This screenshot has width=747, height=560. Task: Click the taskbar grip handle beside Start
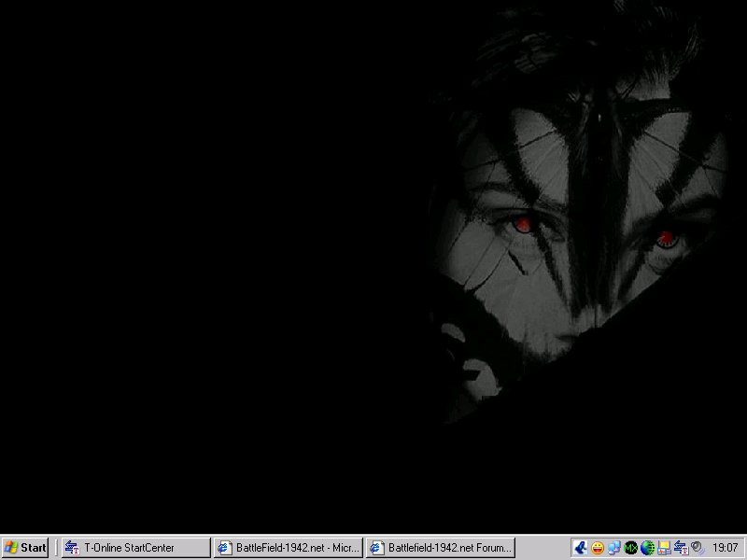click(x=56, y=548)
